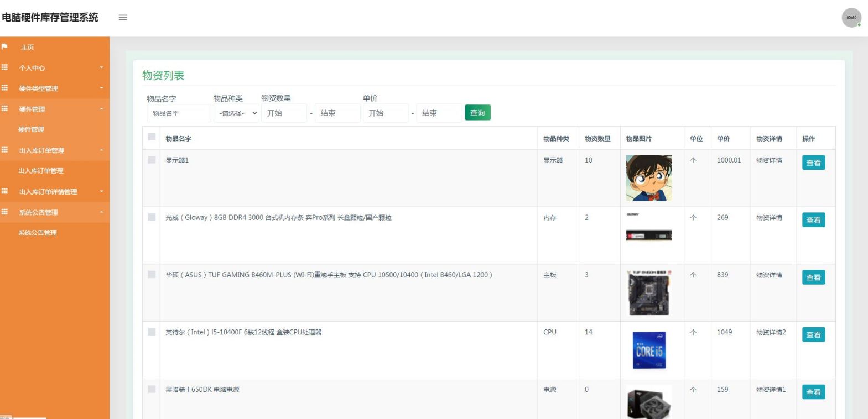Collapse the 出入库订单管理 parent menu arrow

102,150
